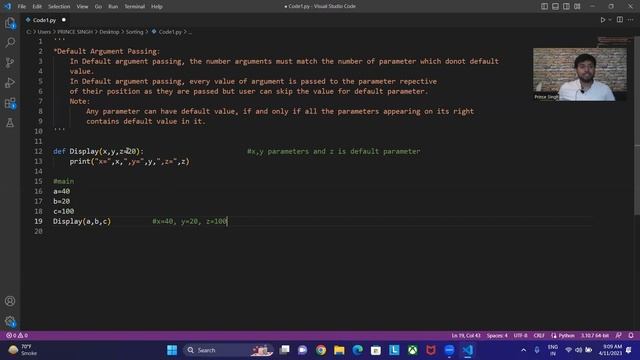Open the Run and Debug view
Viewport: 640px width, 360px height.
click(x=10, y=82)
